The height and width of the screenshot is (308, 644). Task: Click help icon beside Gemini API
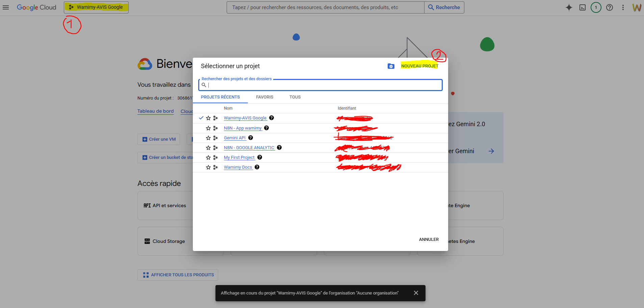(251, 138)
